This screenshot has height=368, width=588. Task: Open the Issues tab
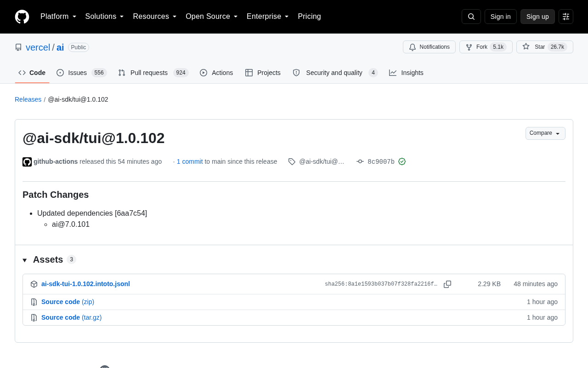[x=81, y=73]
